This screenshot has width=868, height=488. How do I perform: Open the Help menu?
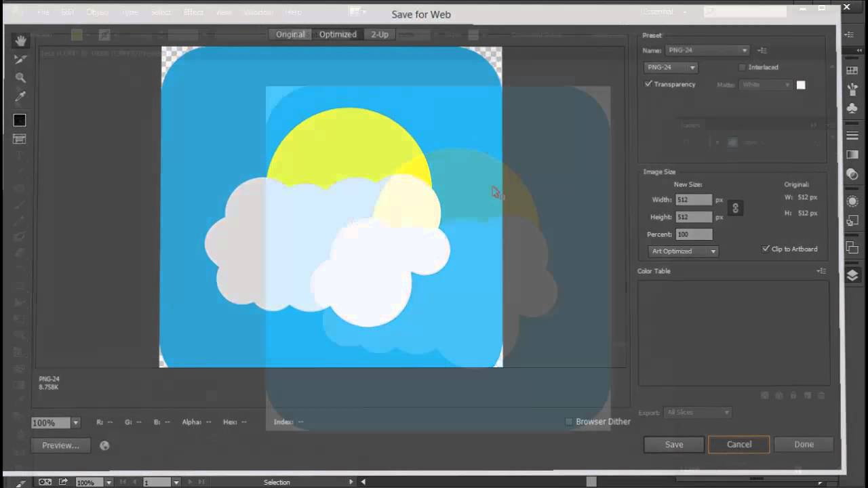click(x=294, y=12)
